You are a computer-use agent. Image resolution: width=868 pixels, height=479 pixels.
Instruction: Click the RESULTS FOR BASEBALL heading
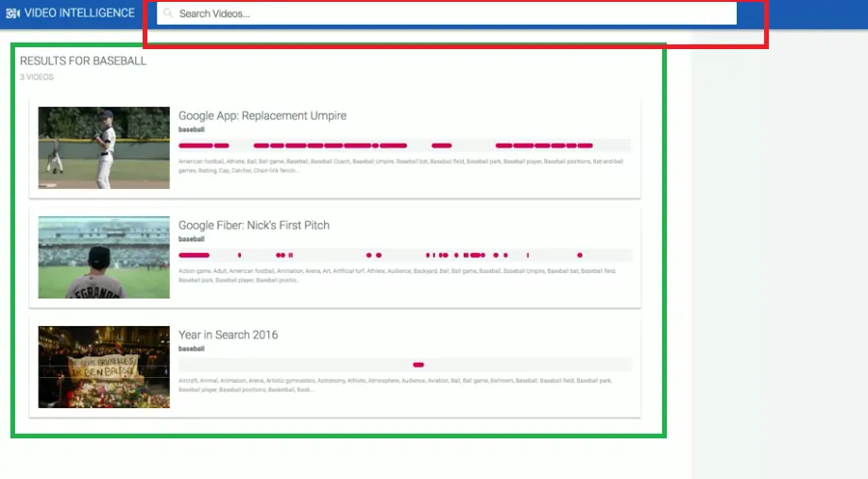tap(83, 60)
